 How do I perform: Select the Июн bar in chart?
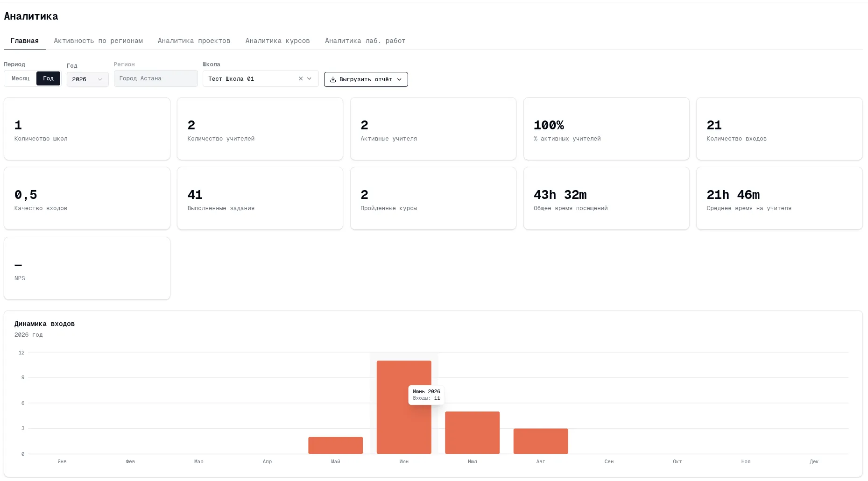click(x=404, y=407)
